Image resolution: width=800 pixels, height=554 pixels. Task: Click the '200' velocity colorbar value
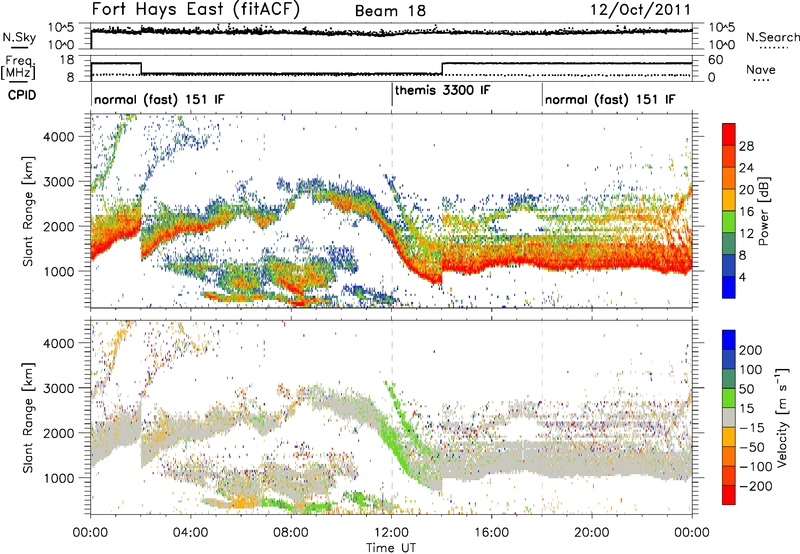pos(751,350)
